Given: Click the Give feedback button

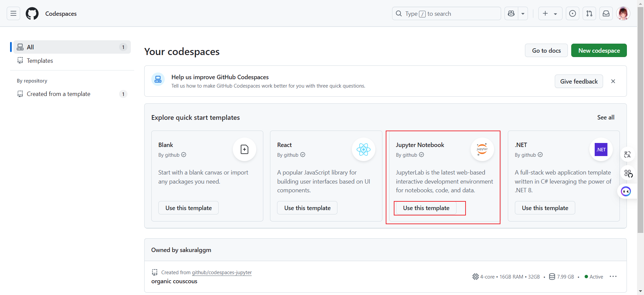Looking at the screenshot, I should click(579, 81).
